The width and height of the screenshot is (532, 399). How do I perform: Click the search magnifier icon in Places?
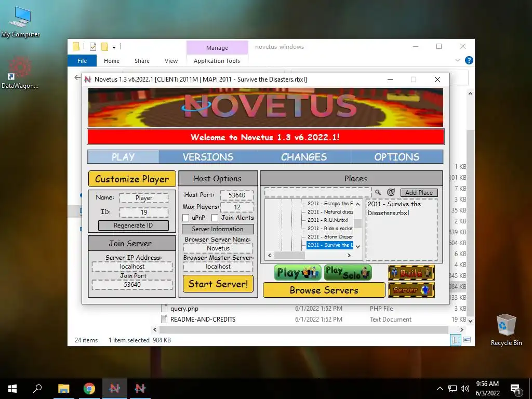(378, 193)
